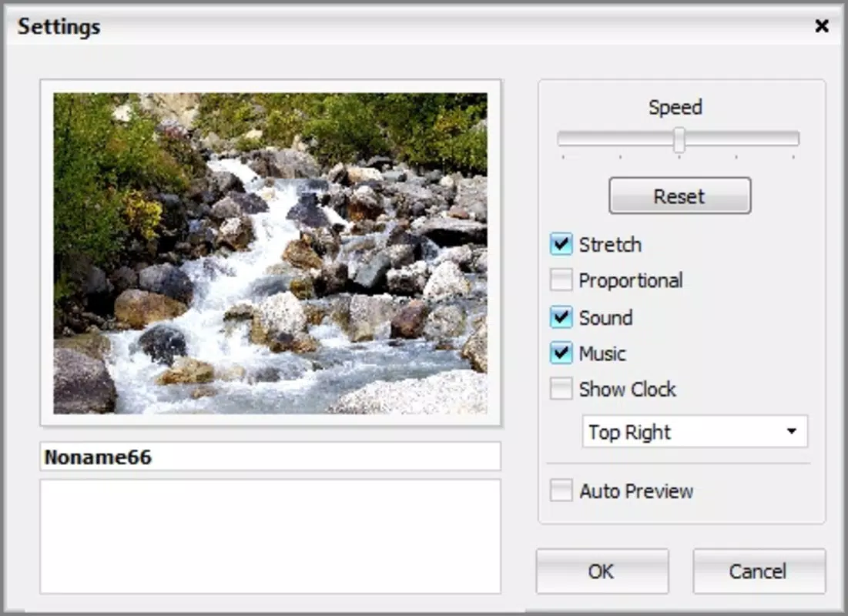Turn off the Sound checkbox
848x616 pixels.
coord(561,317)
